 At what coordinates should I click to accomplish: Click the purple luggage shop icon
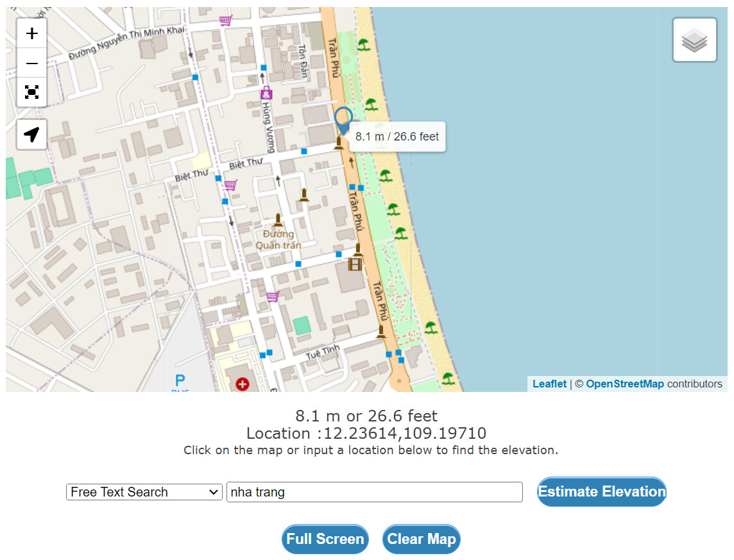click(266, 94)
